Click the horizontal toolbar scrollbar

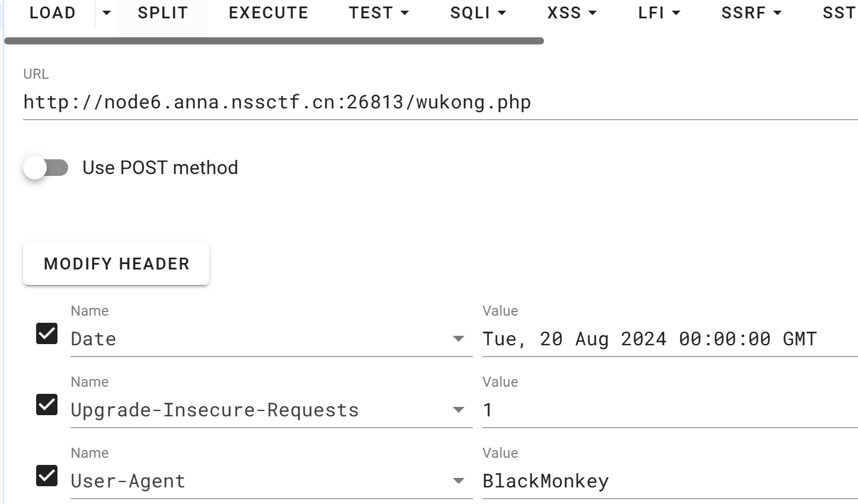pyautogui.click(x=274, y=41)
